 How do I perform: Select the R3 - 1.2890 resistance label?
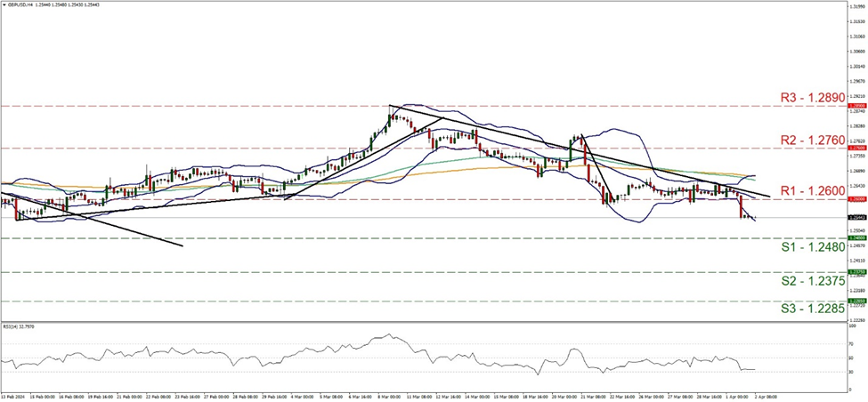[x=813, y=97]
